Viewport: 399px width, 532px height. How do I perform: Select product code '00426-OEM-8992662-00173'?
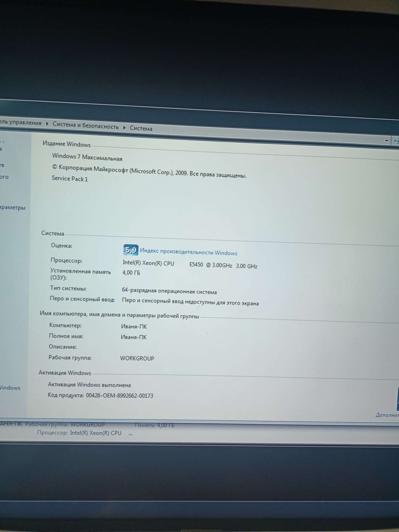119,396
